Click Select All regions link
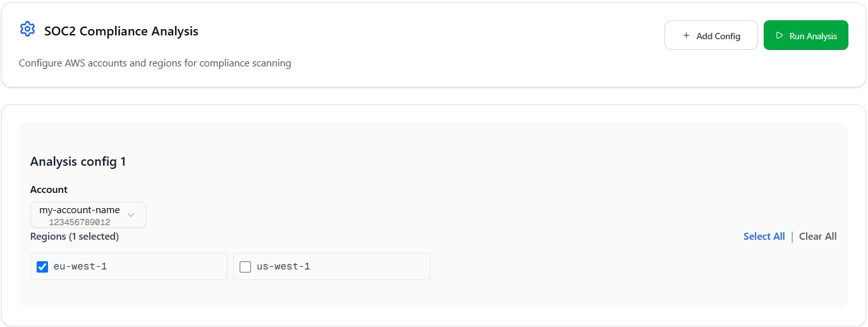The height and width of the screenshot is (327, 868). (x=764, y=237)
